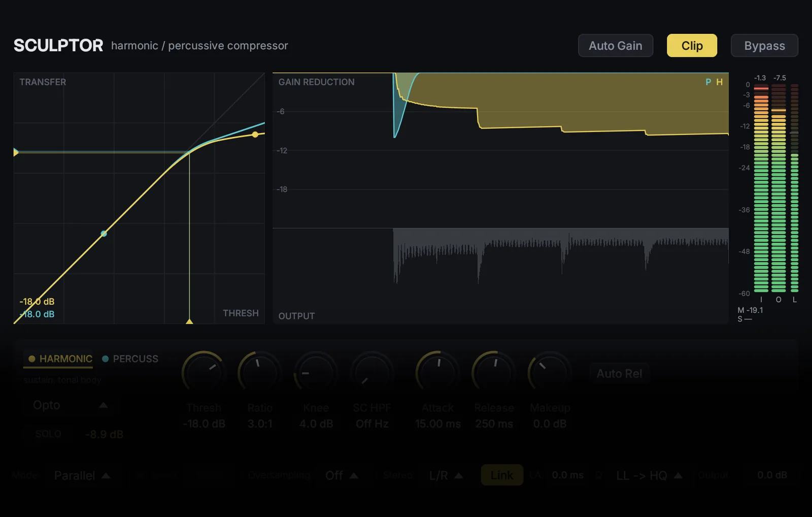This screenshot has width=812, height=517.
Task: Toggle the H harmonic legend in gain reduction
Action: [719, 82]
